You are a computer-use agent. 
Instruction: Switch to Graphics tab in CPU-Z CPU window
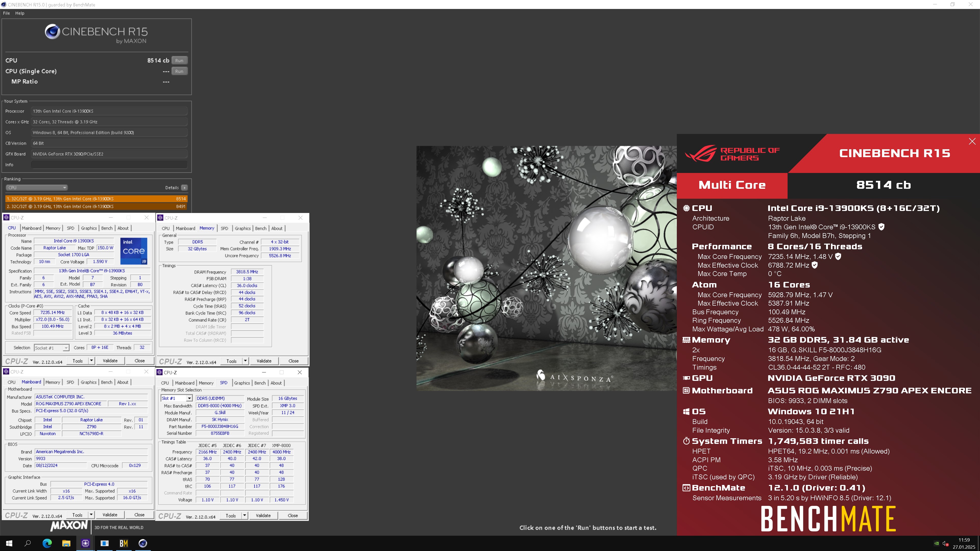click(x=89, y=228)
